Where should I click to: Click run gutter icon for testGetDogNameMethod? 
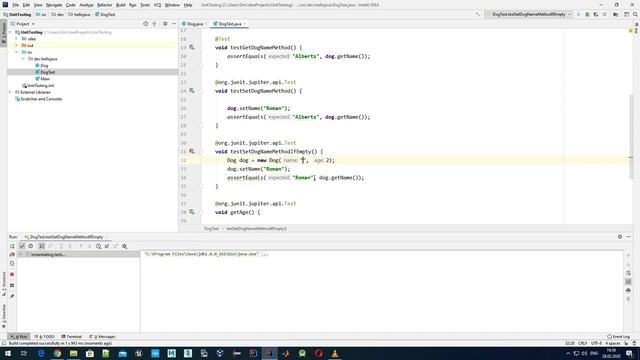(192, 47)
